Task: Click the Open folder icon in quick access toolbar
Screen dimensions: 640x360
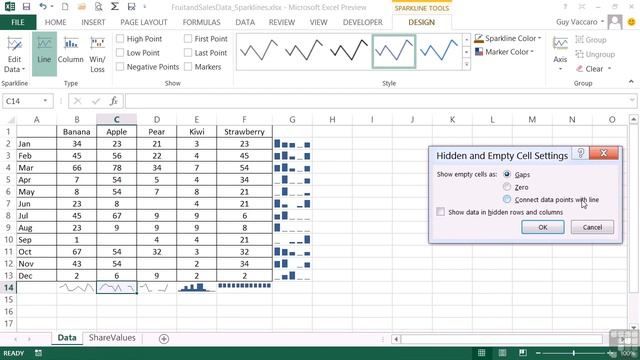Action: click(82, 7)
